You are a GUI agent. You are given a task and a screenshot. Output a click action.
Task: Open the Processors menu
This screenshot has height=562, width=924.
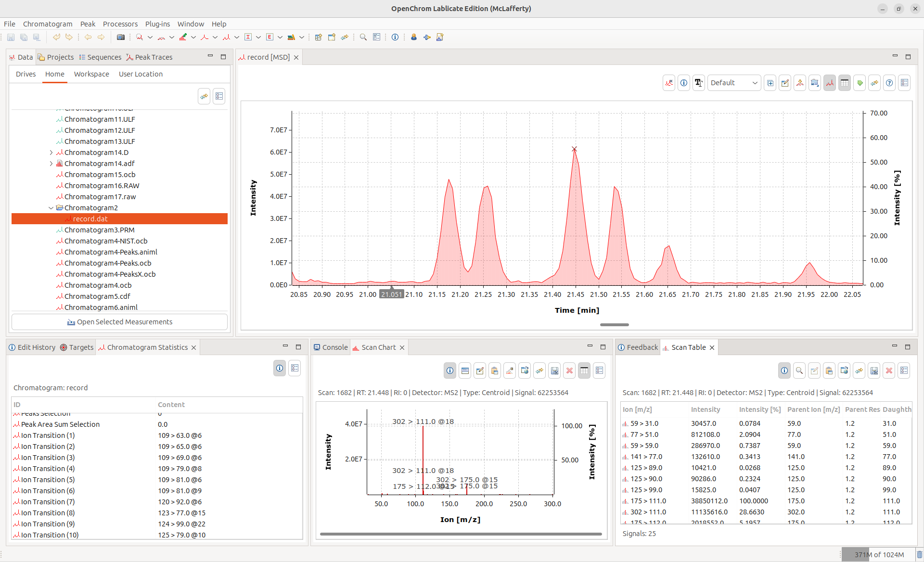[x=120, y=24]
